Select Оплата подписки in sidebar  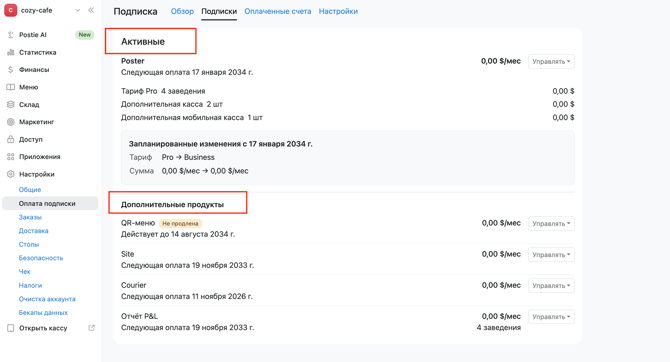(x=50, y=203)
